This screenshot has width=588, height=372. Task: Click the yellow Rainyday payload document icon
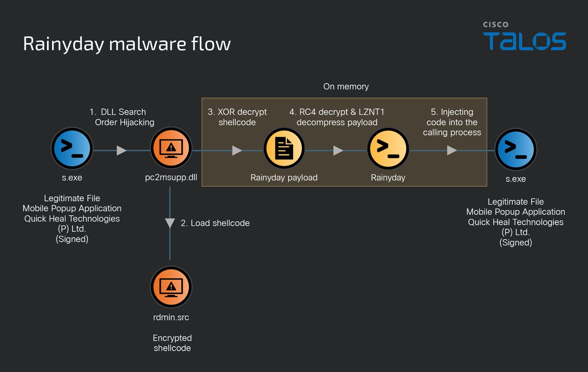(x=284, y=148)
